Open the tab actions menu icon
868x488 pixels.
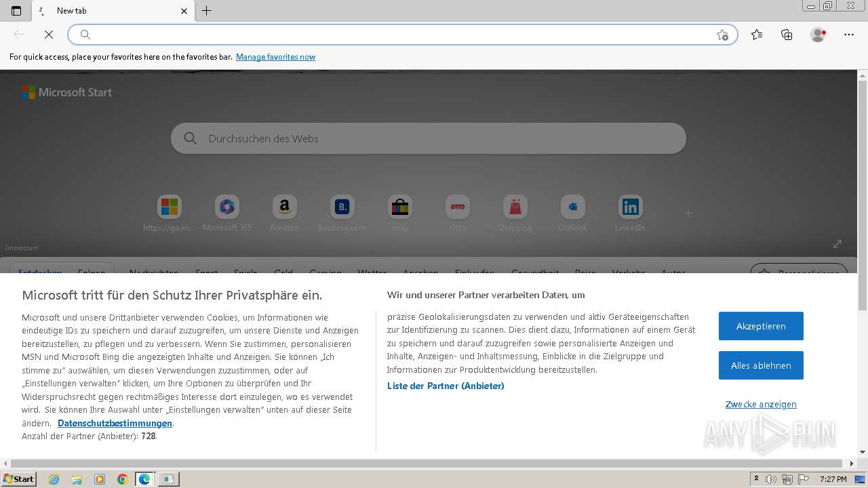(x=16, y=11)
